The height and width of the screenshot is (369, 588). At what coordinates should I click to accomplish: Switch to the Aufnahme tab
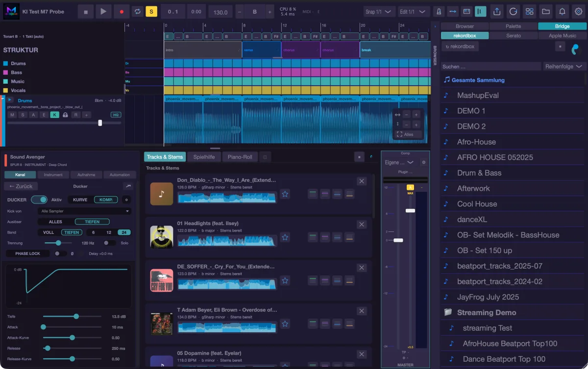[86, 175]
